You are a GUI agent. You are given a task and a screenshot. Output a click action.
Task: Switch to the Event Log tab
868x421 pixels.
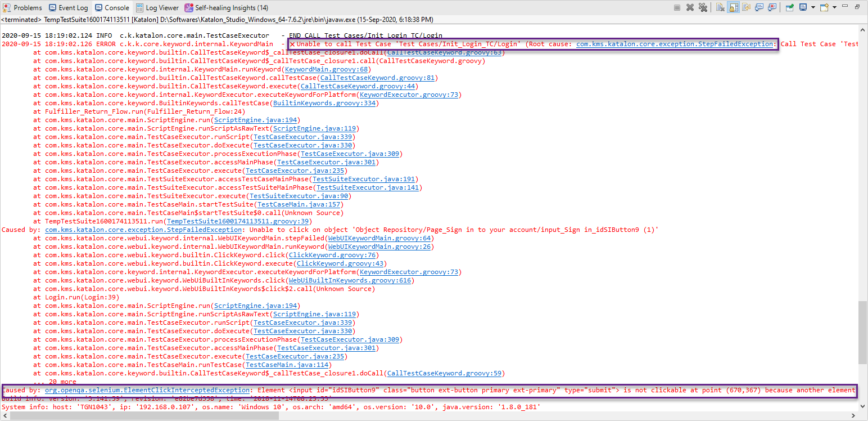click(x=67, y=7)
